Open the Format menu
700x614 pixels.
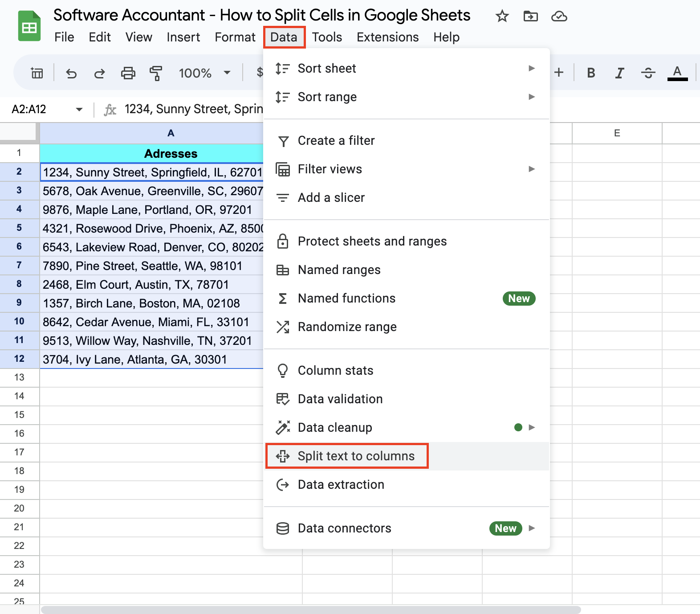click(x=235, y=37)
